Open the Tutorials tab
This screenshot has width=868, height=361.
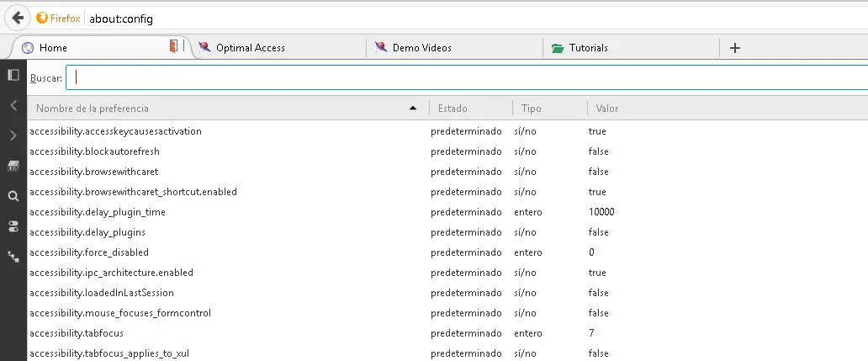click(x=588, y=48)
